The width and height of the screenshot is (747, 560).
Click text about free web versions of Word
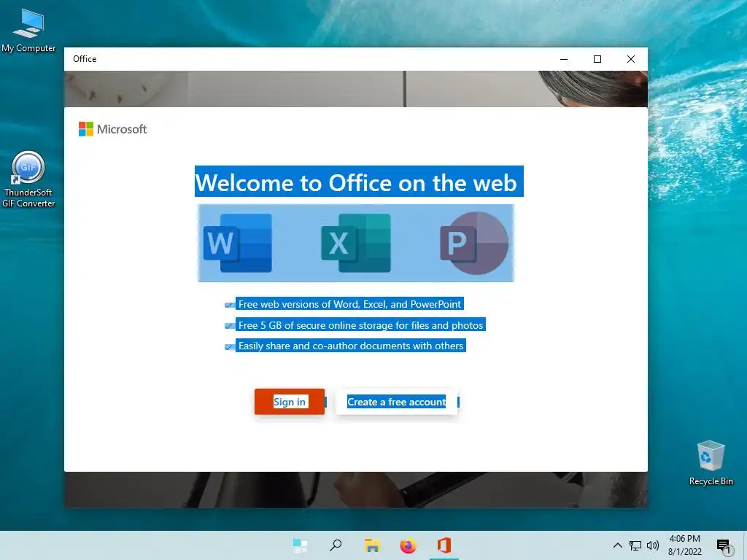349,304
